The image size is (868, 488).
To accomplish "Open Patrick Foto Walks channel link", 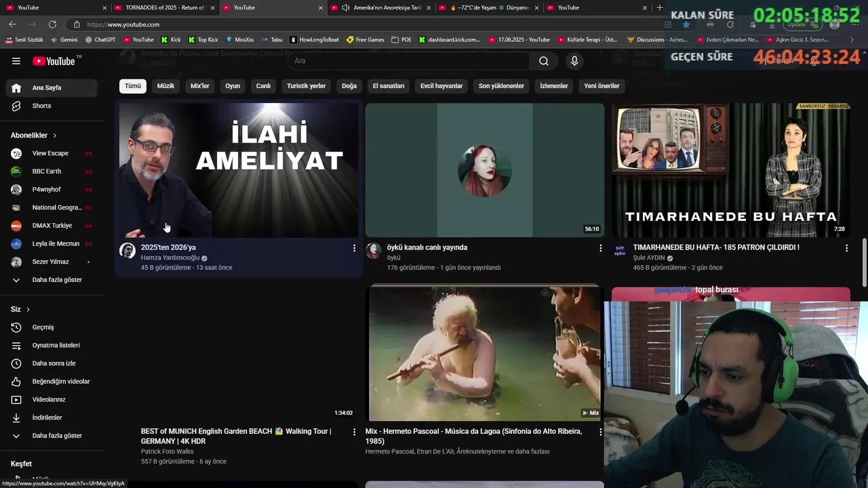I will pos(167,451).
